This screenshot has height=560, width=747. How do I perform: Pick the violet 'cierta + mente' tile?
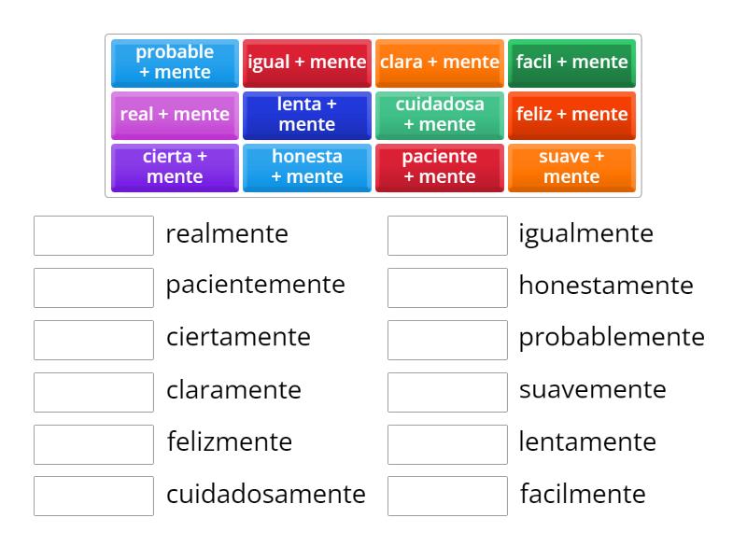[174, 167]
